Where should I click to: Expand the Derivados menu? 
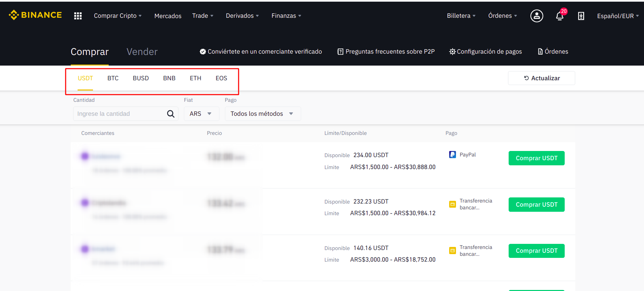pos(242,16)
